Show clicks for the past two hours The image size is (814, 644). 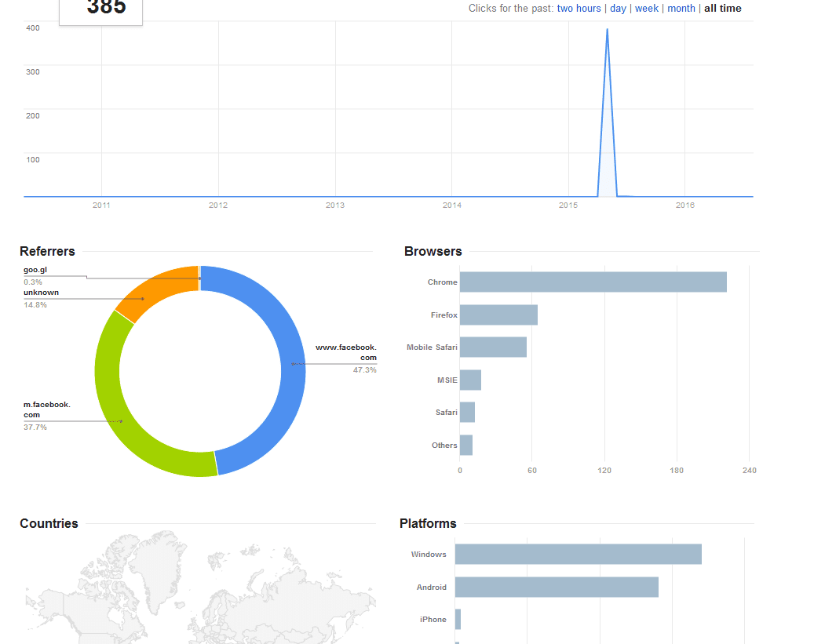(x=579, y=9)
